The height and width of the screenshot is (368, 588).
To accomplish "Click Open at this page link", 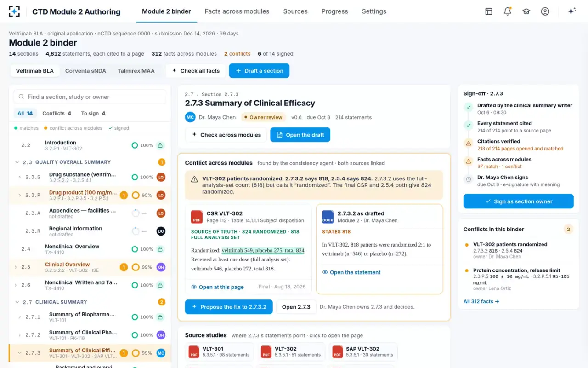I will tap(218, 287).
